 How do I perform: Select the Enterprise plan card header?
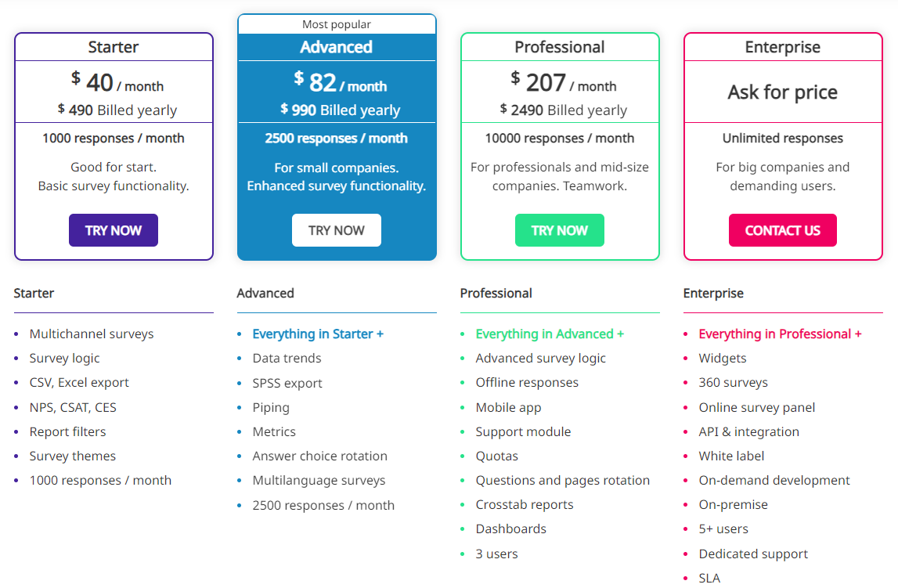[x=782, y=47]
